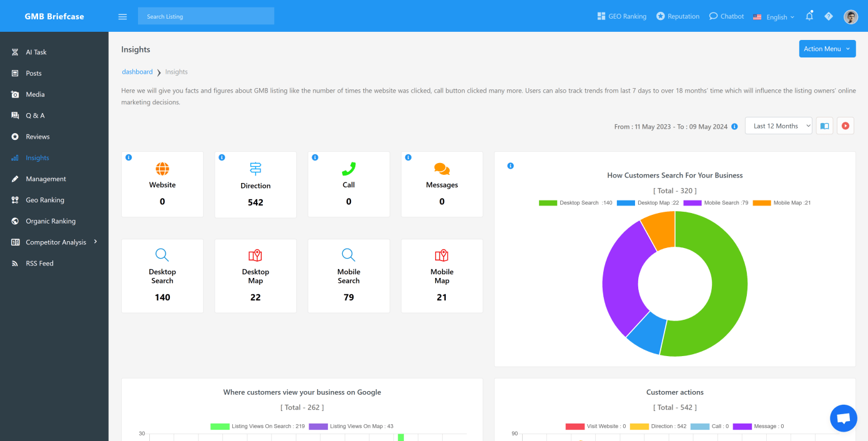The image size is (868, 441).
Task: Select the Reviews section in the sidebar
Action: click(36, 136)
